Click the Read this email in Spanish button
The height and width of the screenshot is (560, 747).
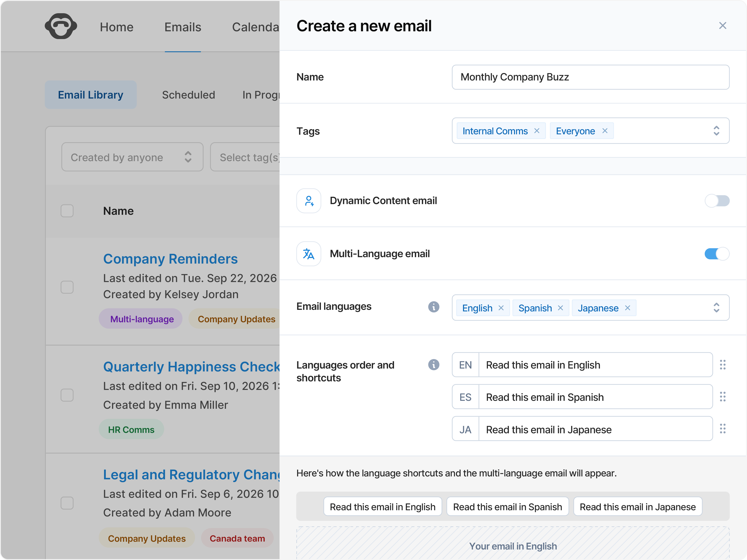click(x=508, y=506)
